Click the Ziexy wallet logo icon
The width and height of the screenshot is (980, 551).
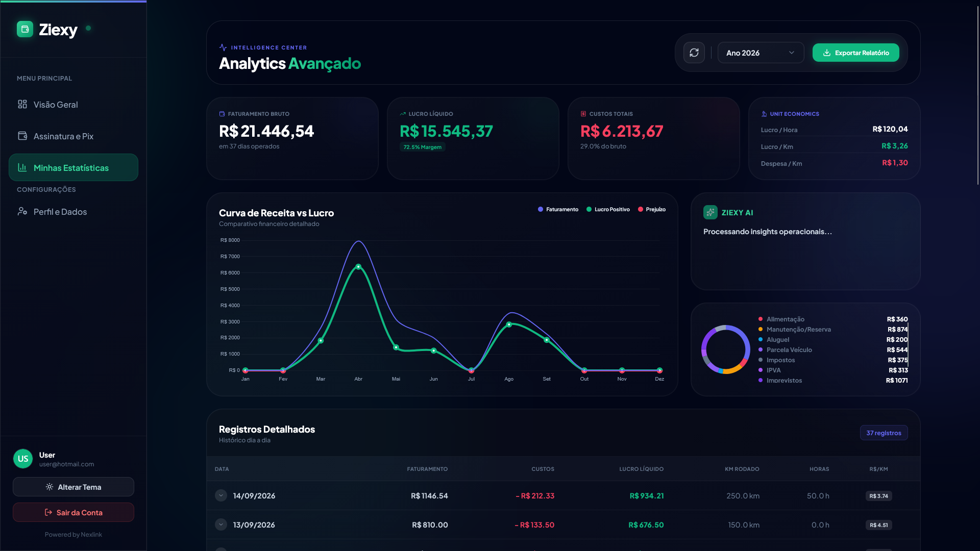(25, 29)
